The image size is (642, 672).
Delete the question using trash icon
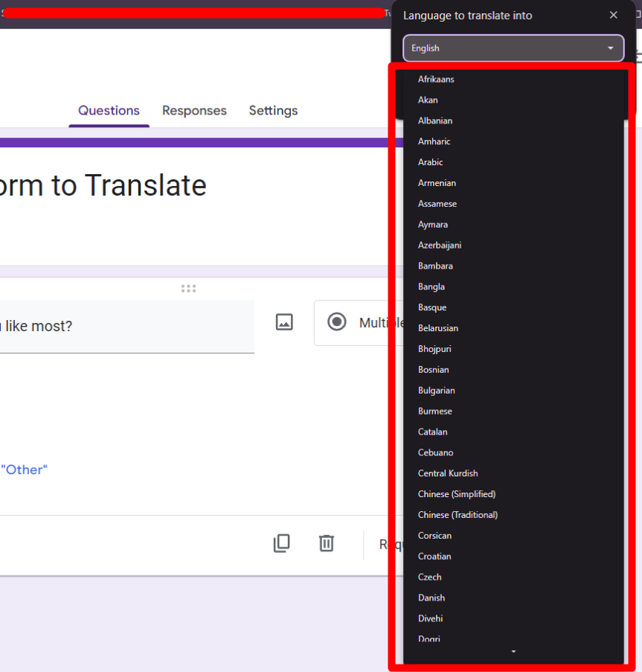pyautogui.click(x=326, y=543)
